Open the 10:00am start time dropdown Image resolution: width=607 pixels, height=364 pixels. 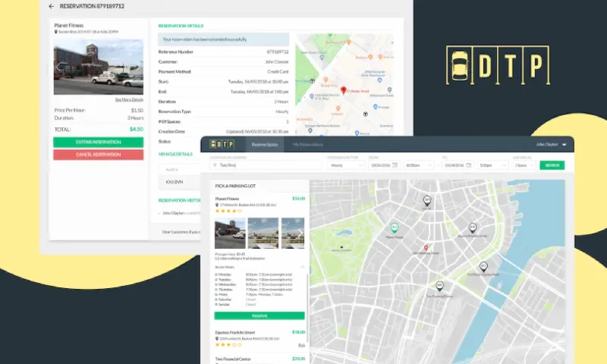coord(416,165)
